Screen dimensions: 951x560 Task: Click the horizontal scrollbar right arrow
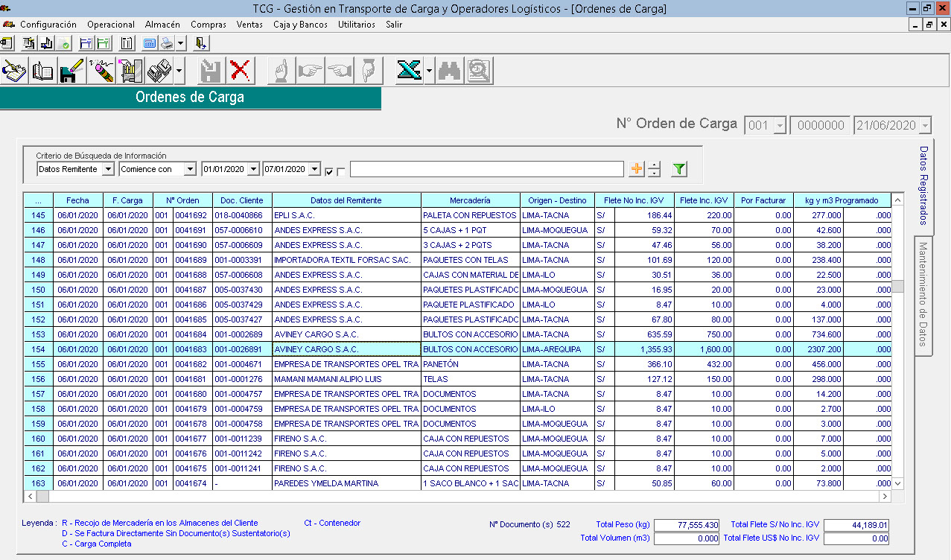click(884, 496)
